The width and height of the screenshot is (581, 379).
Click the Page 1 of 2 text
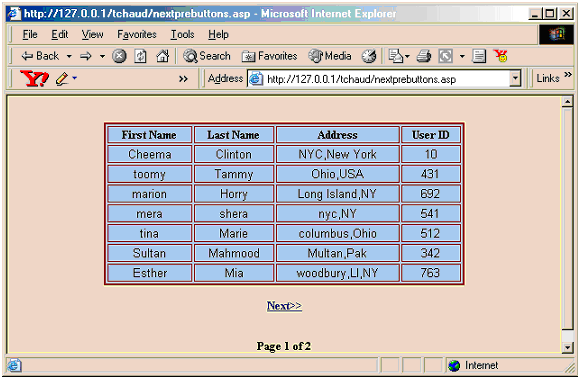click(284, 346)
